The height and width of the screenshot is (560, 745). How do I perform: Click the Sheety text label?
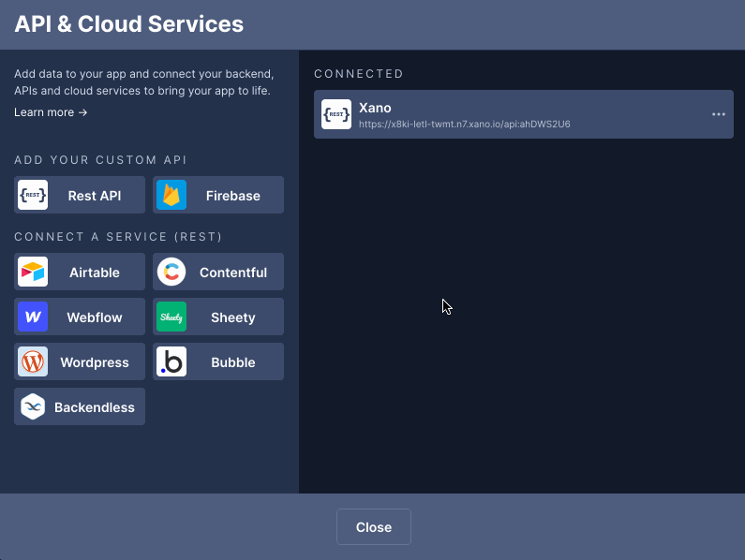tap(233, 317)
